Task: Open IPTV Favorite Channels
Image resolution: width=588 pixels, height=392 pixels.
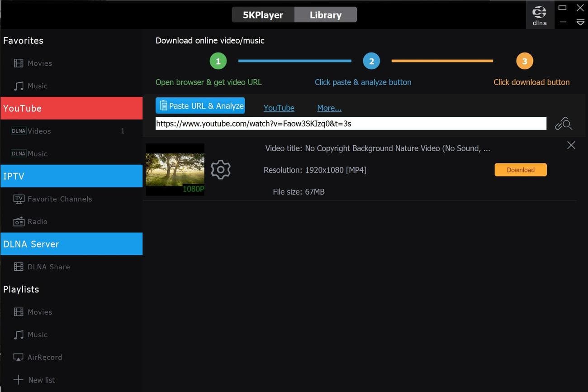Action: pyautogui.click(x=59, y=199)
